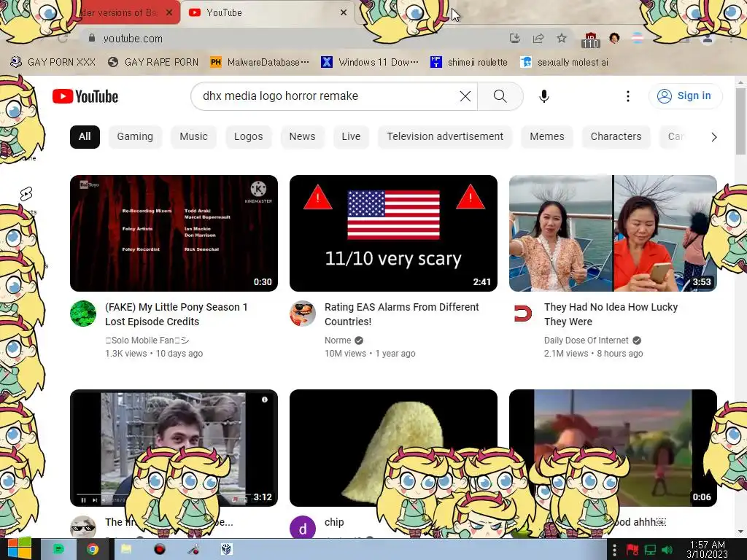Close the YouTube browser tab
This screenshot has height=560, width=747.
click(344, 12)
